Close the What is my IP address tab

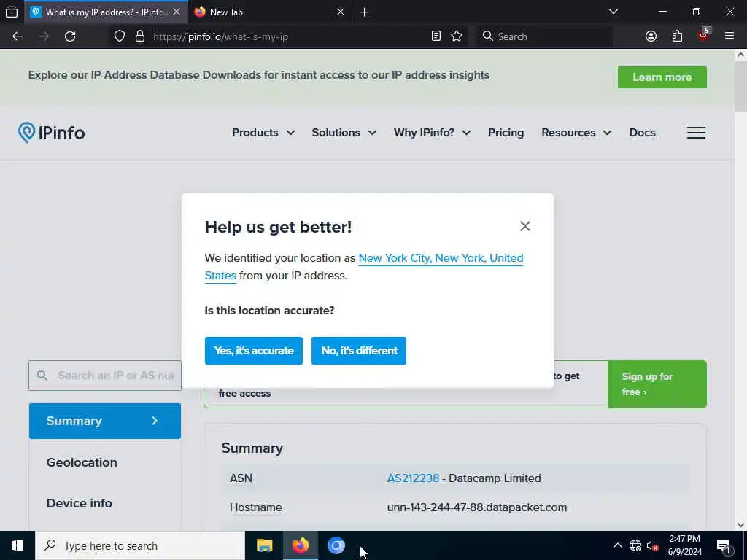pos(177,12)
